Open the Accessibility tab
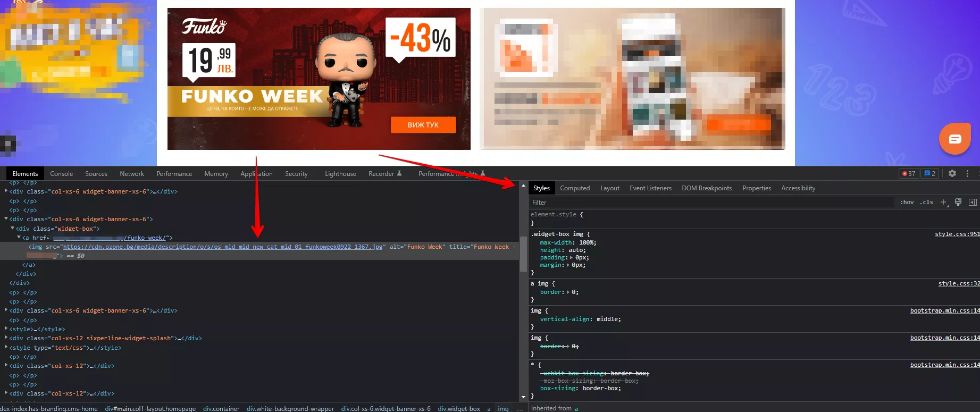Viewport: 980px width, 412px height. pos(798,188)
